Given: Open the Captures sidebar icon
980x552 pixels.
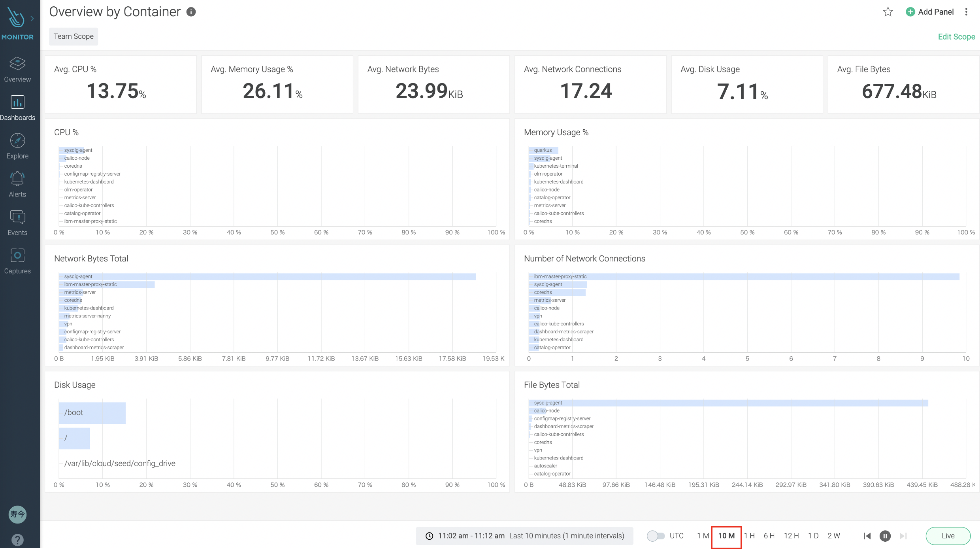Looking at the screenshot, I should point(17,256).
